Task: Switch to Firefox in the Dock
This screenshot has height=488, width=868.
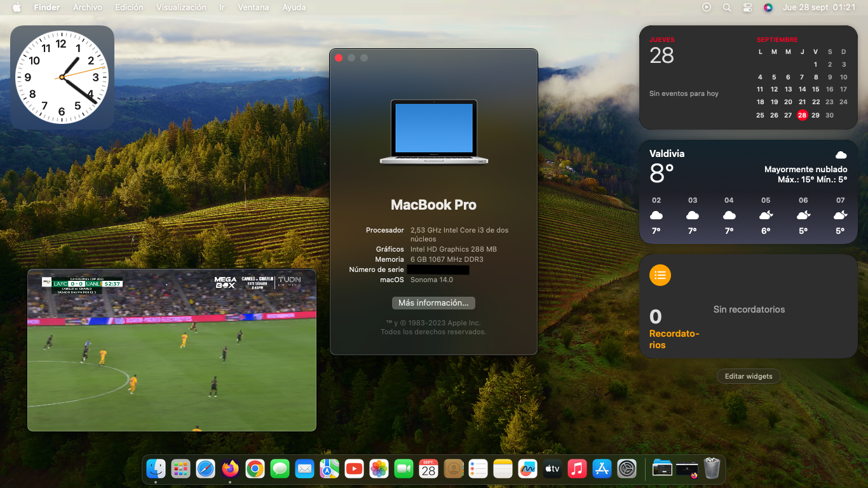Action: click(x=230, y=469)
